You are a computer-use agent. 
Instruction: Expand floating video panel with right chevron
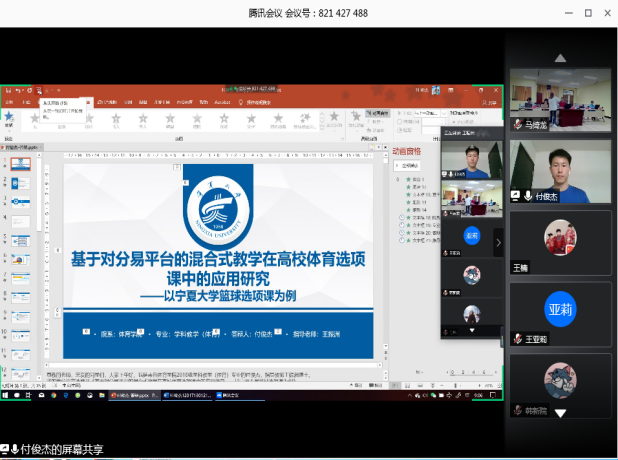[x=498, y=241]
